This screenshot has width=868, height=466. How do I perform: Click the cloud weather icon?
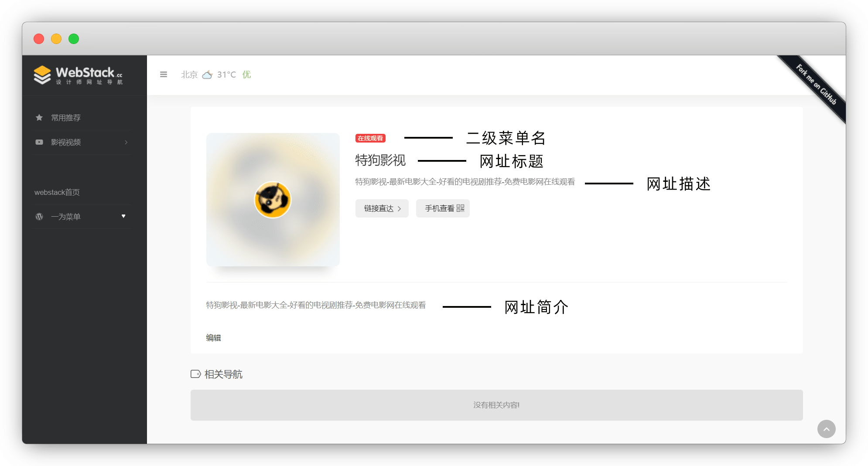click(208, 75)
